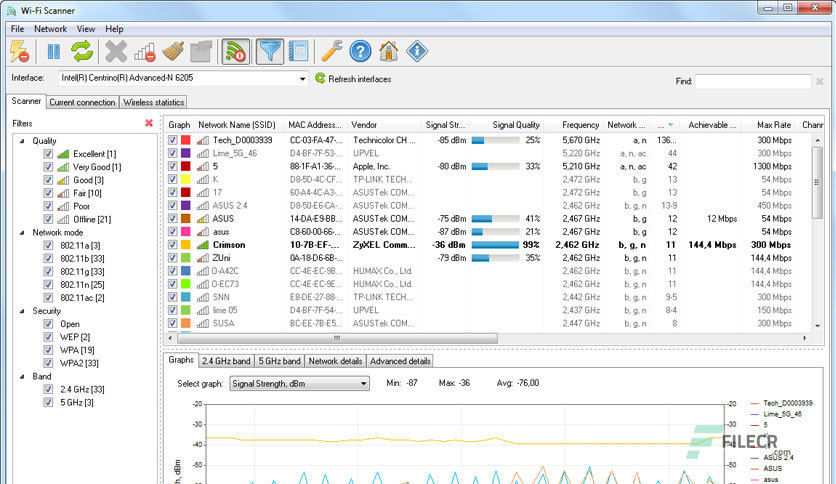
Task: Click the horizontal scrollbar of network table
Action: click(x=337, y=338)
